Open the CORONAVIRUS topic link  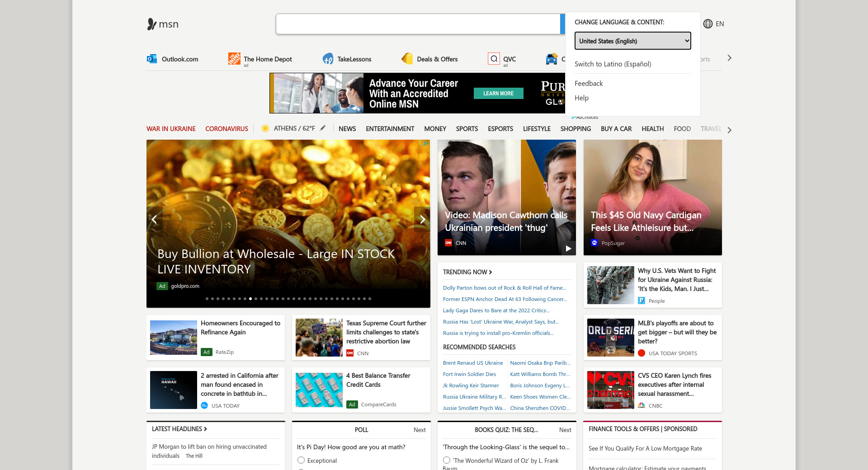[226, 129]
